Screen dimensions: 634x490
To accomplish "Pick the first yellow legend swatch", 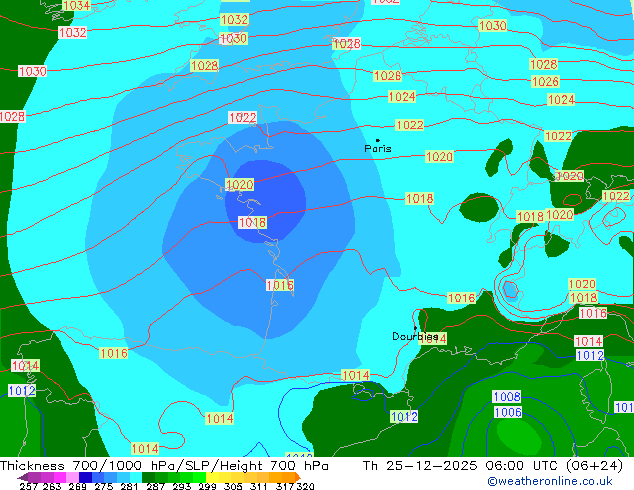I will click(212, 477).
